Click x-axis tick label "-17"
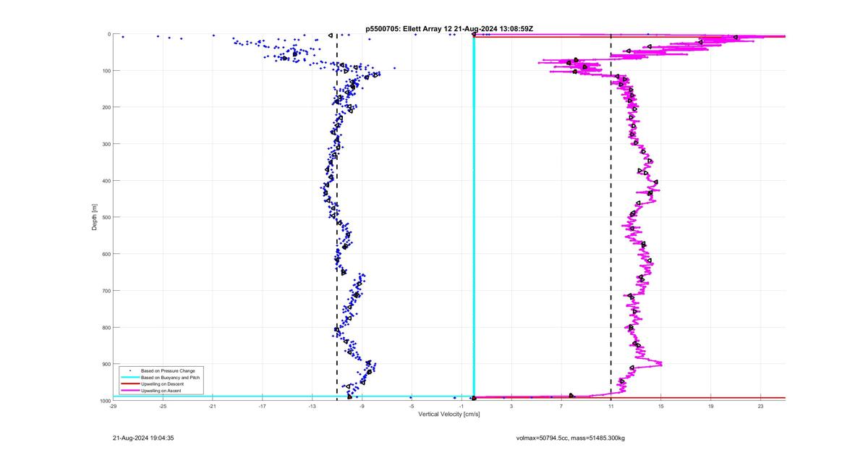The height and width of the screenshot is (450, 868). [263, 406]
